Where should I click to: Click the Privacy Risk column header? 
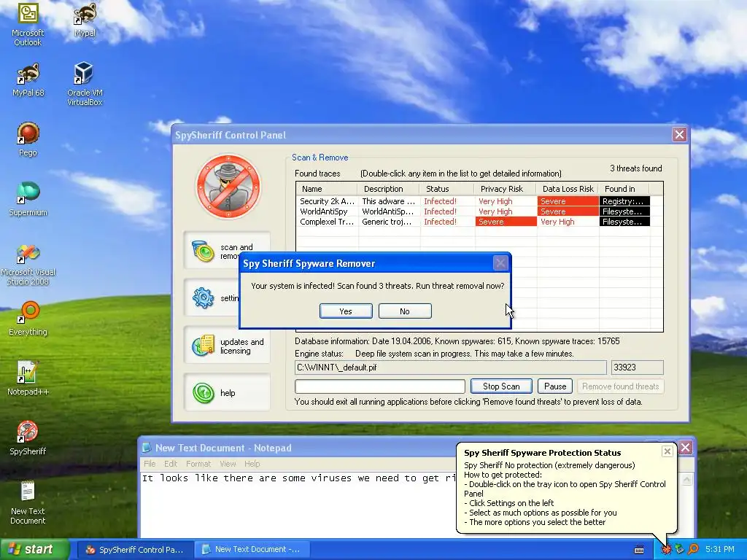click(x=505, y=189)
